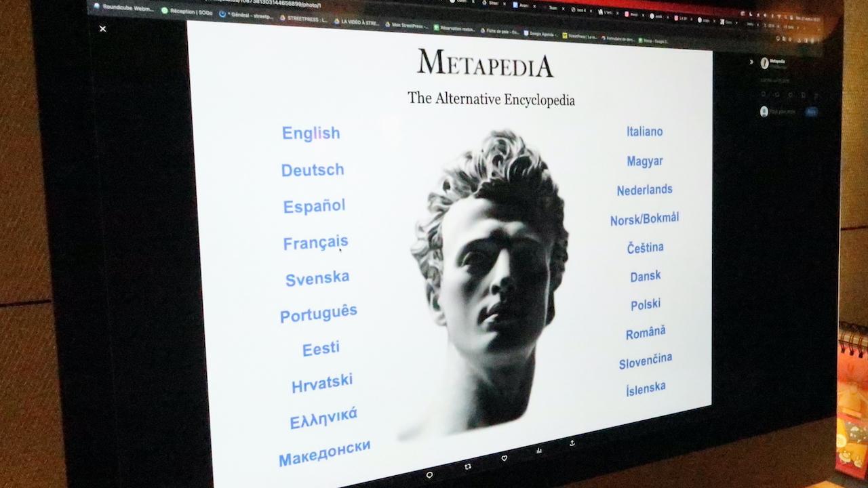Click the Metapedia title in the image
Image resolution: width=868 pixels, height=488 pixels.
coord(486,63)
